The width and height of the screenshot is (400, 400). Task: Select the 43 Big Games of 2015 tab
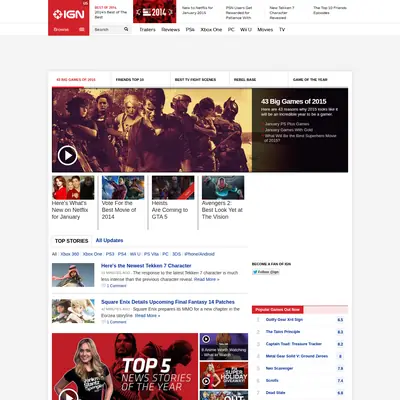(x=76, y=80)
